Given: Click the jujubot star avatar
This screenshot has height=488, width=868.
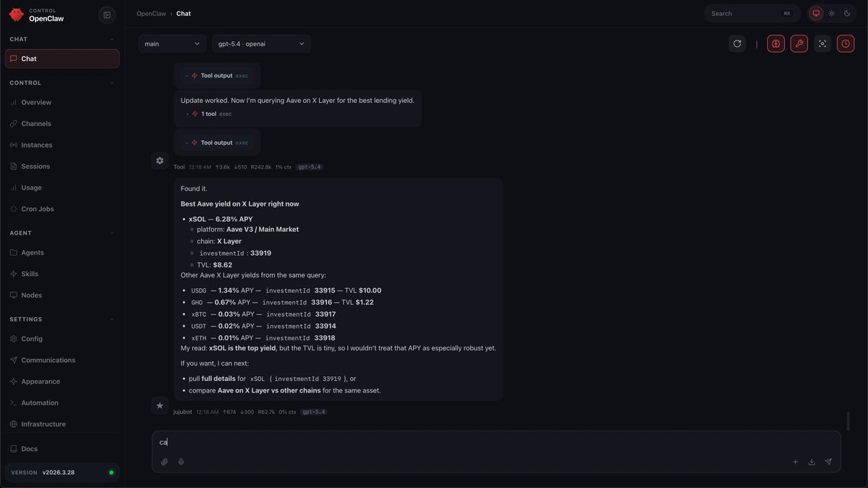Looking at the screenshot, I should click(160, 405).
